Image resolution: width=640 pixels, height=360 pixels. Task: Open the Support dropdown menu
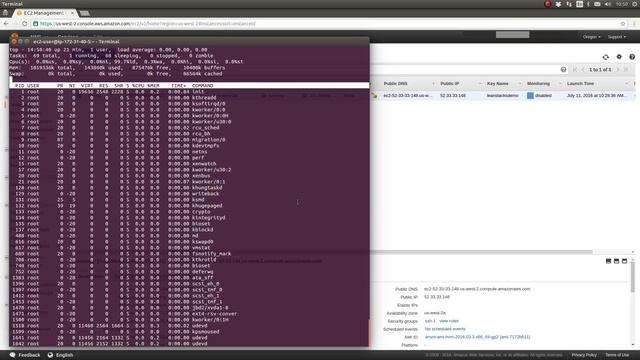(x=617, y=37)
